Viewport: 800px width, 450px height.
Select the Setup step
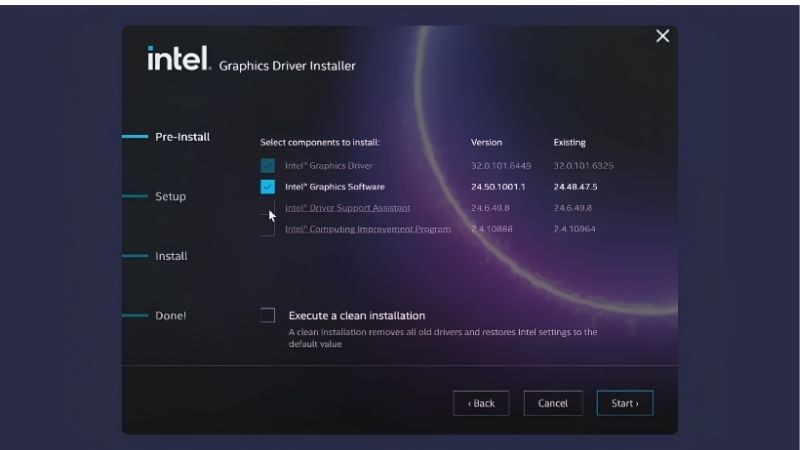click(x=170, y=196)
